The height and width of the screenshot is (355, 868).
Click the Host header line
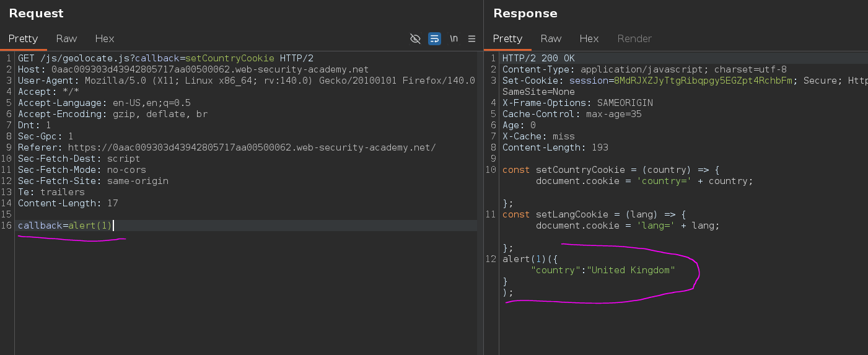193,69
